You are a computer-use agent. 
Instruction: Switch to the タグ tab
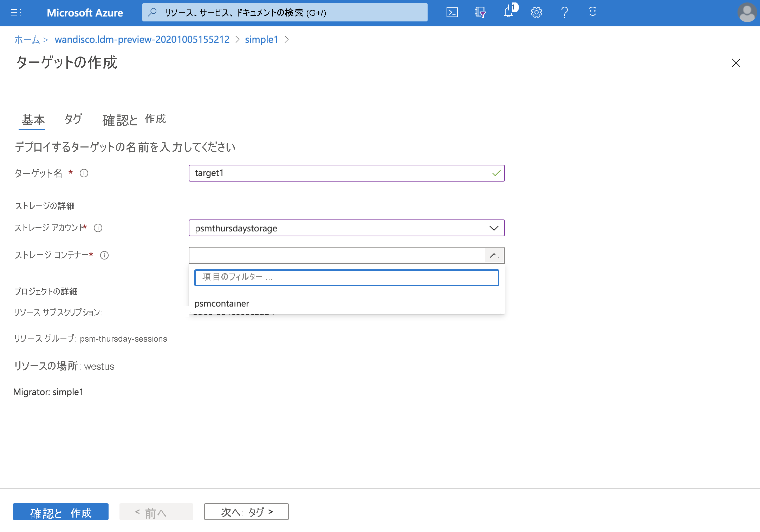(73, 119)
